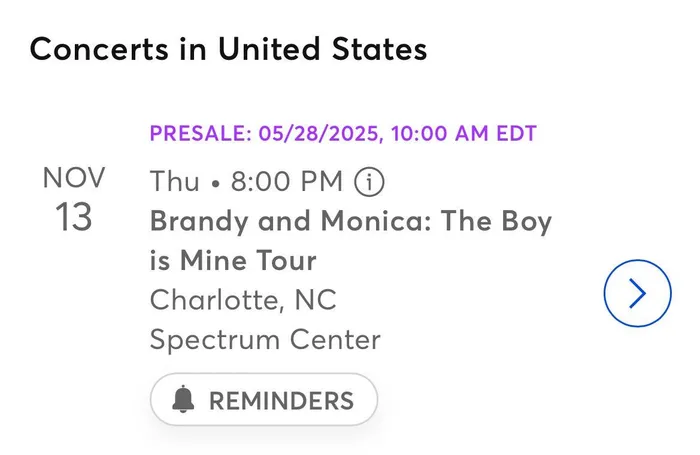Screen dimensions: 700x455
Task: Tap the bell icon in Reminders
Action: point(183,399)
